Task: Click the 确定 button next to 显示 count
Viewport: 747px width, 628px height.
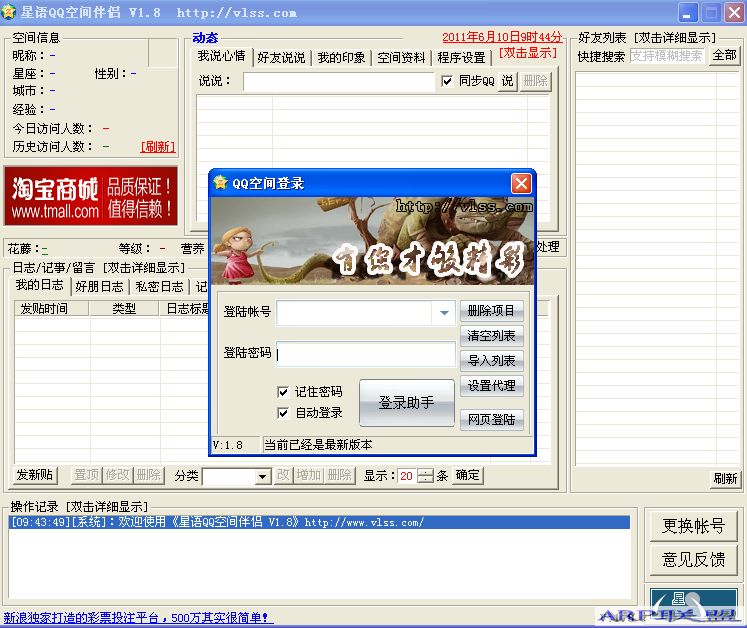Action: tap(467, 475)
